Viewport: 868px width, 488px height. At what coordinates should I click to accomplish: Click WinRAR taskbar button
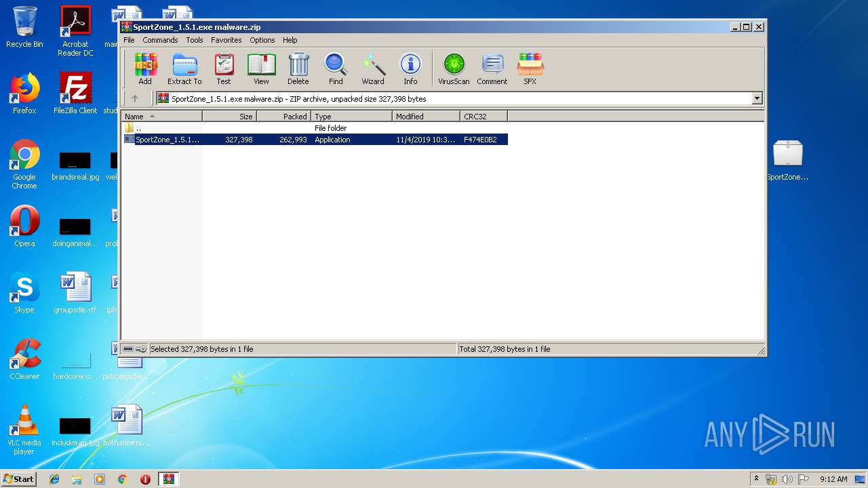[x=169, y=479]
